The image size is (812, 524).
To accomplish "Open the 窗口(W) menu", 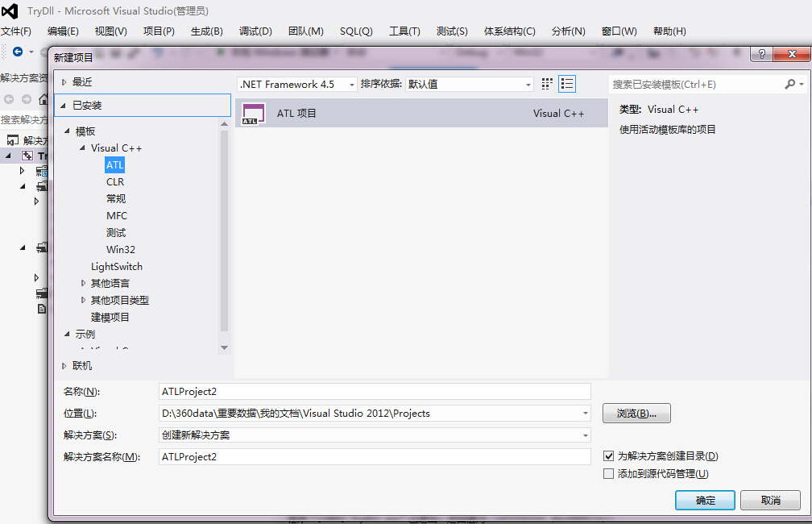I will pos(619,31).
